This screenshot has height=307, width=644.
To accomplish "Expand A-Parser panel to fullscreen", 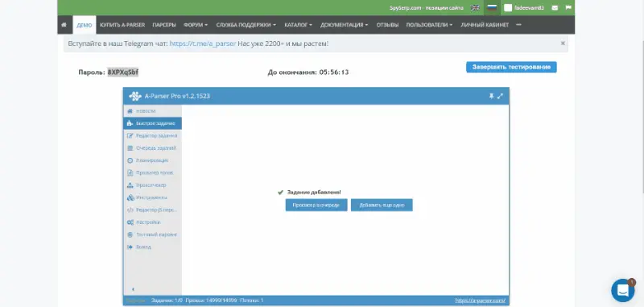I will [x=500, y=96].
